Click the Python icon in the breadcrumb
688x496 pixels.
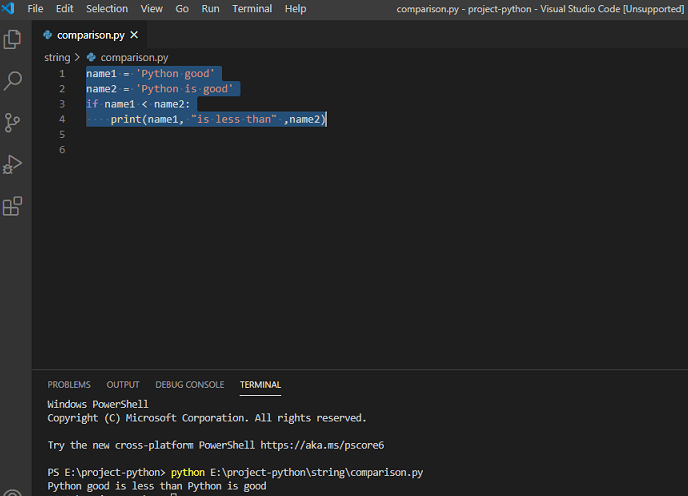click(x=91, y=58)
